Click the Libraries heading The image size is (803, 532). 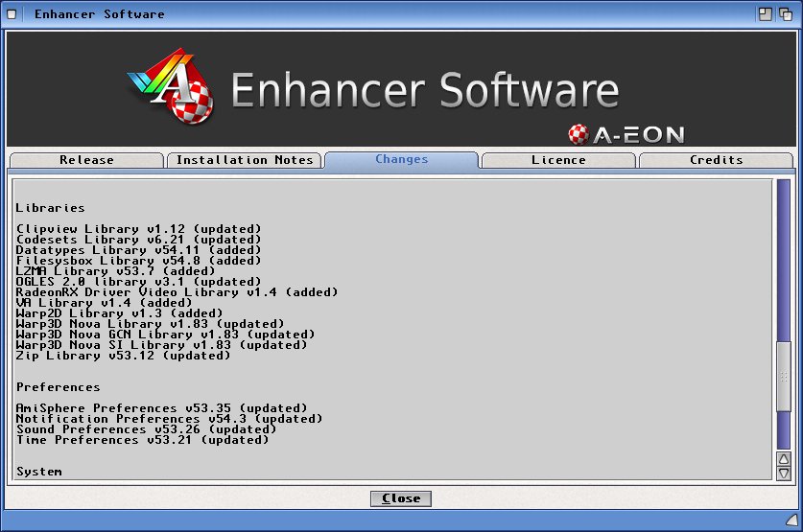(50, 208)
